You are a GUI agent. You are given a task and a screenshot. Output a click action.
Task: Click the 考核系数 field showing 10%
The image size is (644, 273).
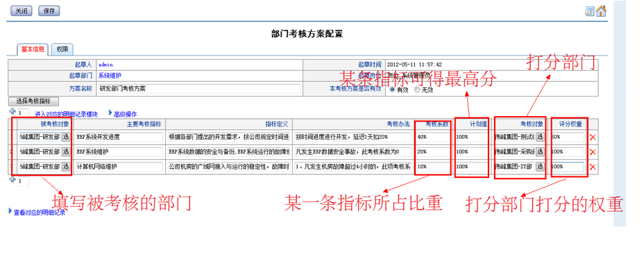coord(433,167)
